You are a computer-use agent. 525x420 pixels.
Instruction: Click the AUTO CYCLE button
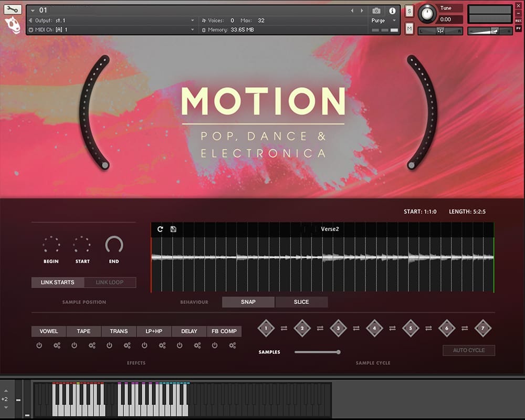coord(469,350)
